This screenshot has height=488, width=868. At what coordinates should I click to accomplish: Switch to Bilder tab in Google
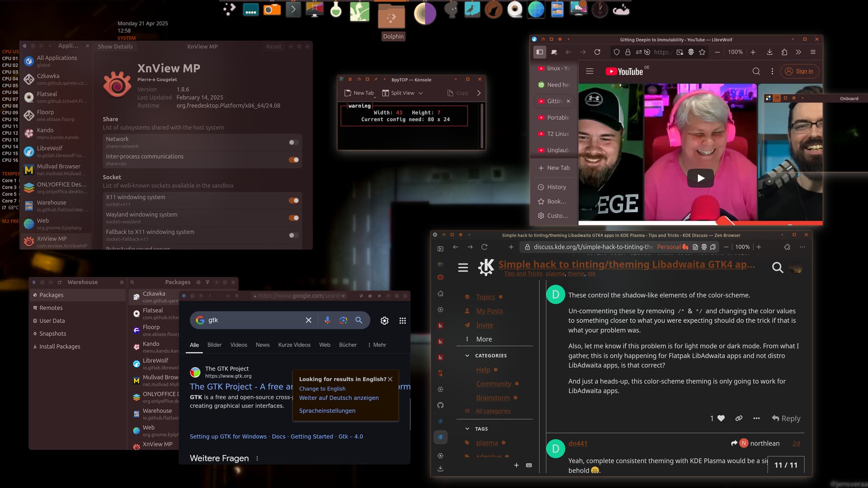pyautogui.click(x=214, y=345)
